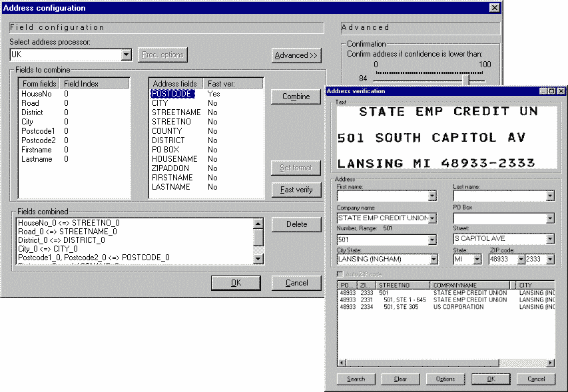568x392 pixels.
Task: Adjust the confidence threshold slider
Action: 467,79
